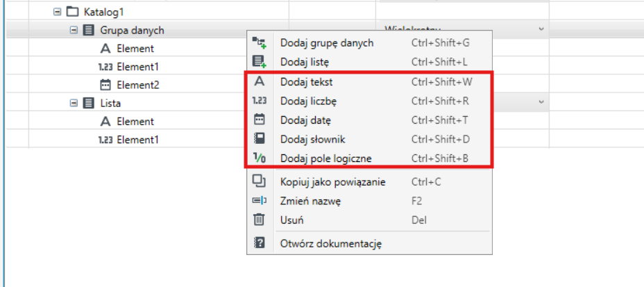Click the number icon of Element1 under Lista
The height and width of the screenshot is (287, 644).
[x=105, y=140]
